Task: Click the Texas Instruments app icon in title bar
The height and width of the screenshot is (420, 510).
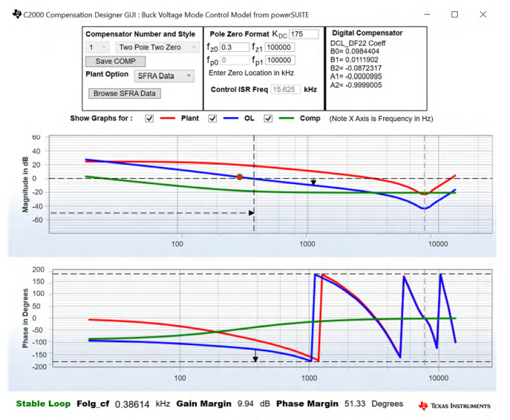Action: tap(16, 14)
